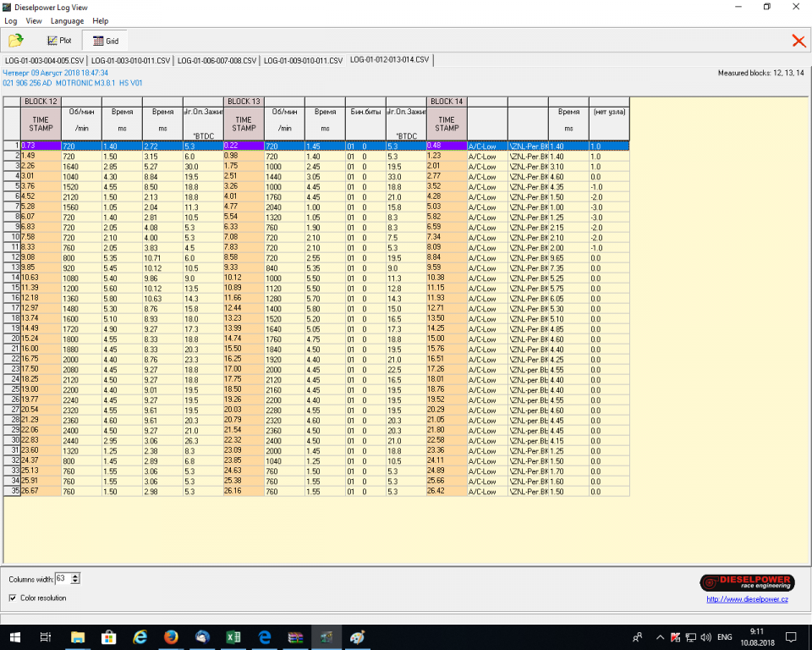Switch to Plot view

click(59, 40)
